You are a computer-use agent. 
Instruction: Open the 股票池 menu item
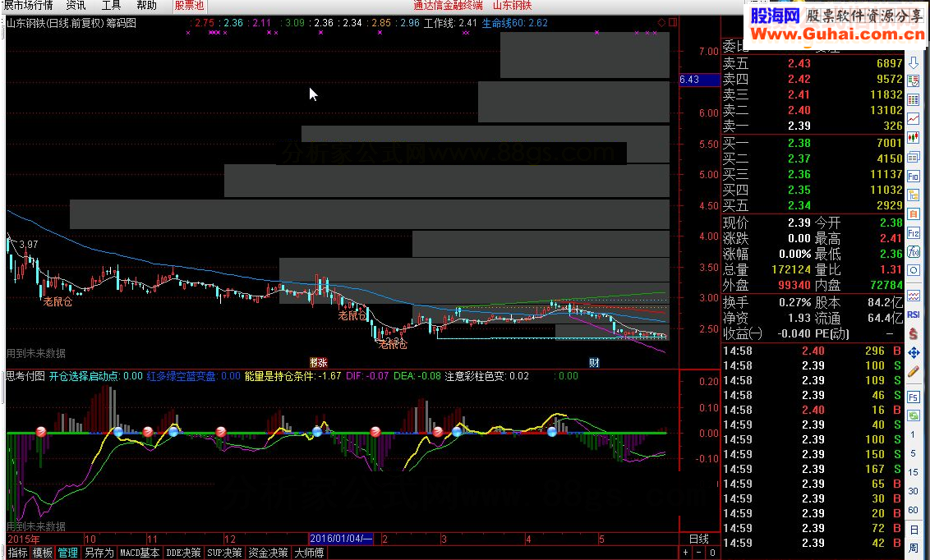pyautogui.click(x=189, y=5)
